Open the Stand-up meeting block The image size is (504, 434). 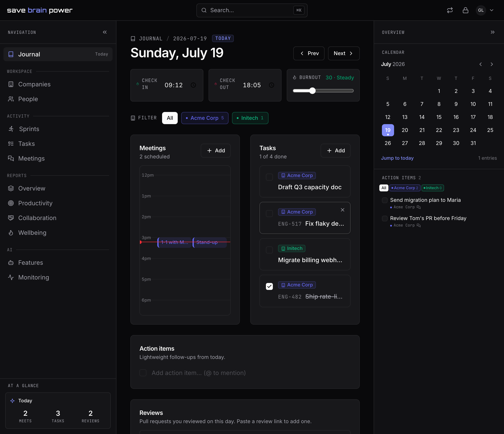tap(209, 242)
